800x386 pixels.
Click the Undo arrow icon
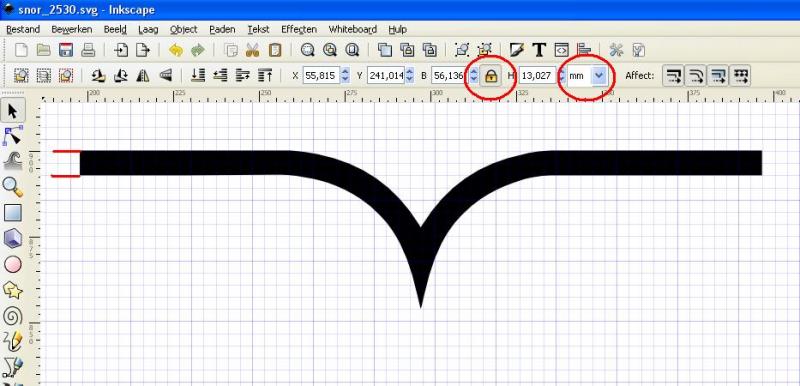pos(176,50)
